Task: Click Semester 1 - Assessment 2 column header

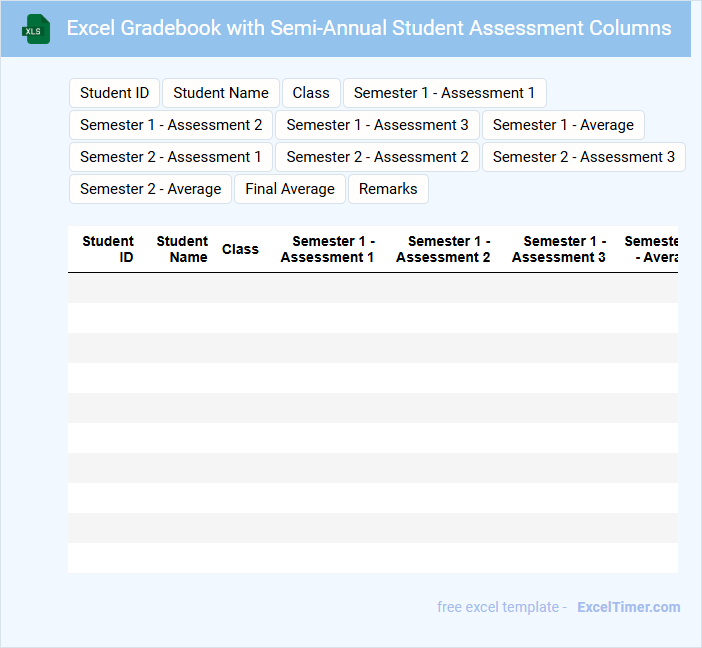Action: (x=443, y=249)
